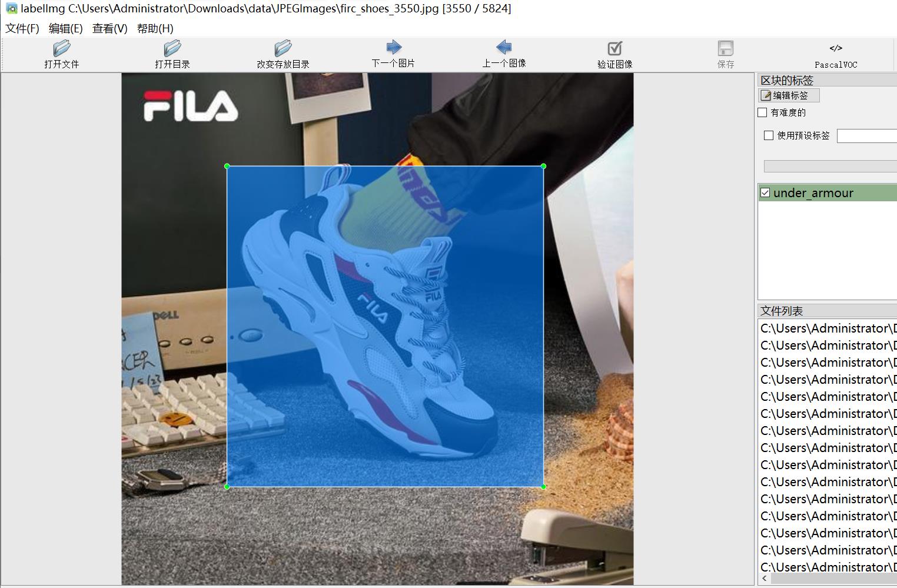897x588 pixels.
Task: Click the top-left bounding box vertex
Action: [x=227, y=166]
